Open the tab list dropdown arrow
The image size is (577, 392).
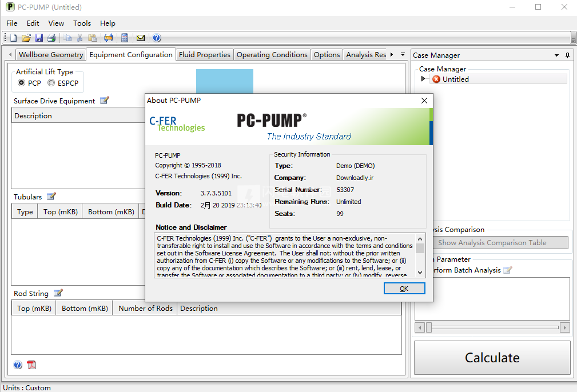(403, 54)
